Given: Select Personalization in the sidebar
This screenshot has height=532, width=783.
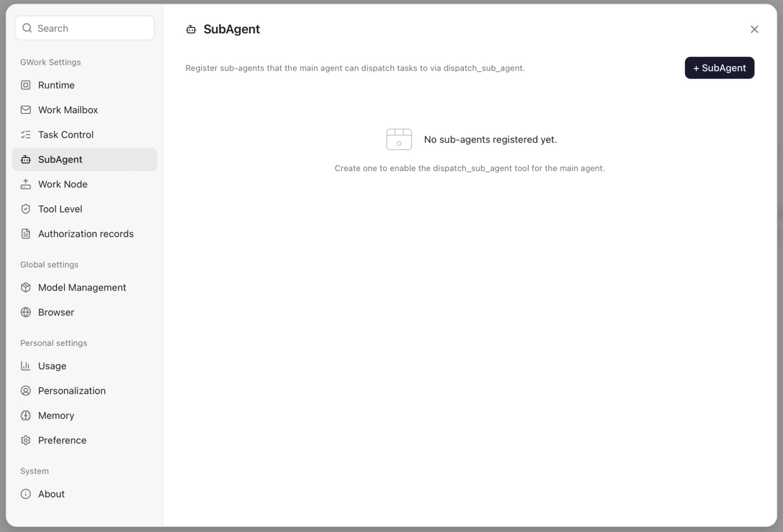Looking at the screenshot, I should pyautogui.click(x=85, y=391).
